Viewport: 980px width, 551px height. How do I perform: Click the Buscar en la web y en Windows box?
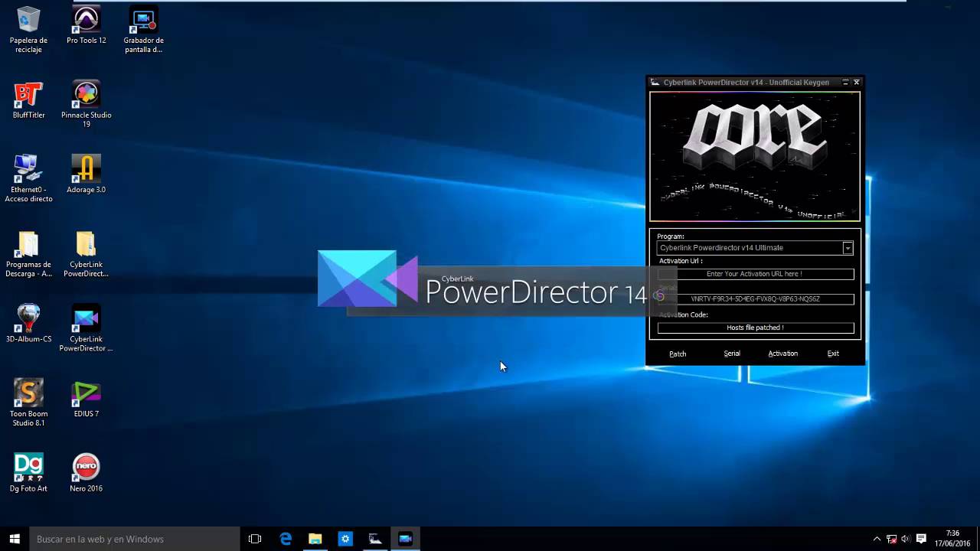134,539
